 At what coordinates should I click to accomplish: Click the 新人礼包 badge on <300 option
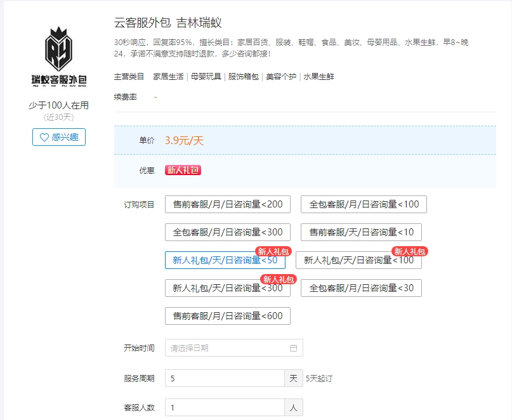279,279
